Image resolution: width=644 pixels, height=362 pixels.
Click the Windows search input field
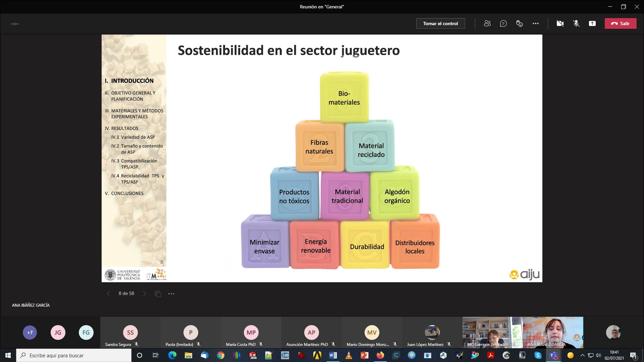click(74, 355)
